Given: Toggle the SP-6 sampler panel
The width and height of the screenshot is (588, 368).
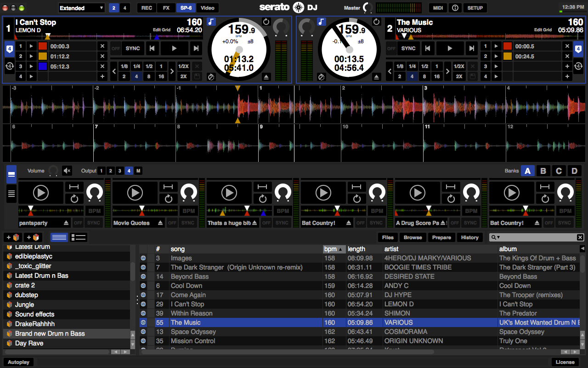Looking at the screenshot, I should point(186,8).
